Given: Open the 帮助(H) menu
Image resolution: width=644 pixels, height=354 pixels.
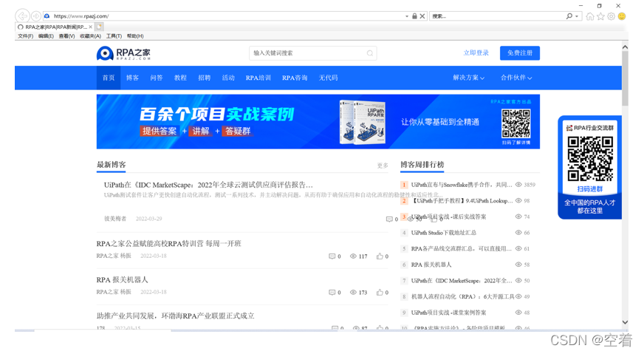Looking at the screenshot, I should coord(135,36).
